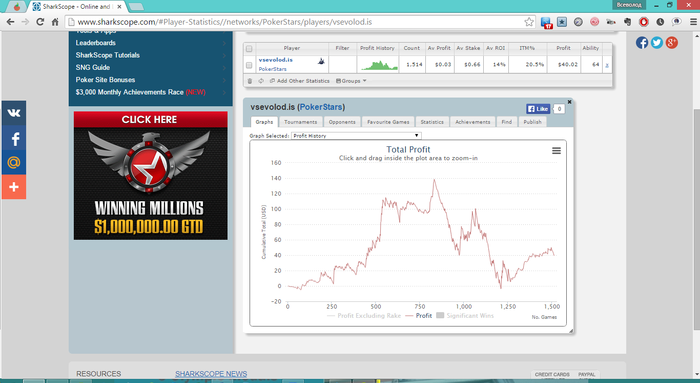
Task: Open chart context menu hamburger icon
Action: click(556, 151)
